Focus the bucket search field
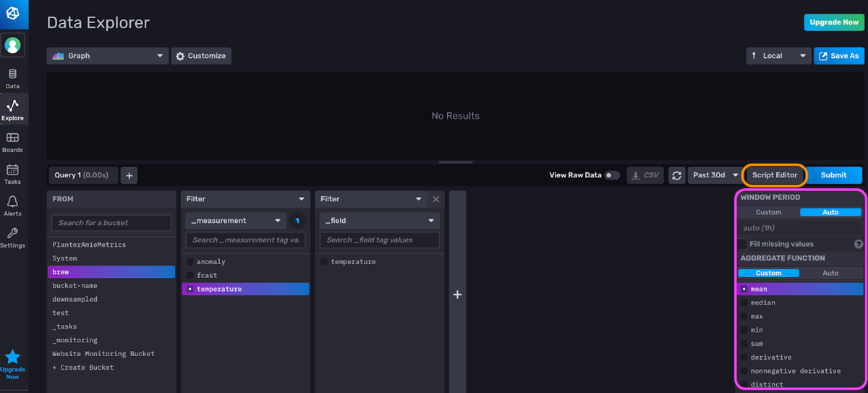The height and width of the screenshot is (393, 868). point(111,223)
